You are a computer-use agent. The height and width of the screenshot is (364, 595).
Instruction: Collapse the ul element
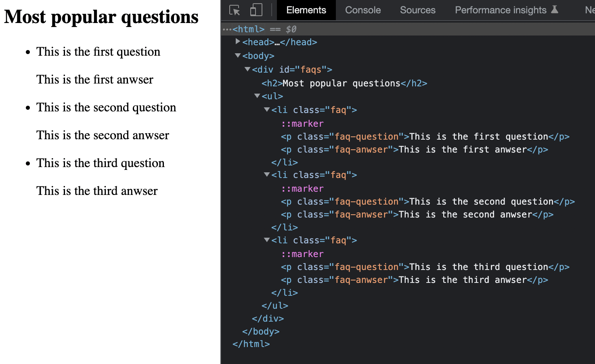(x=257, y=96)
